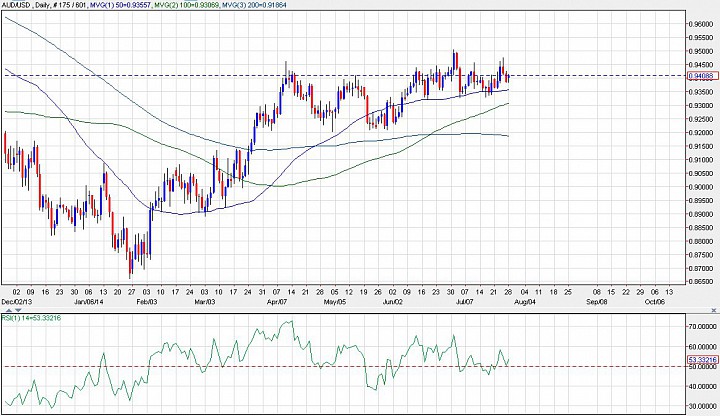Screen dimensions: 720x416
Task: Click the Apr/07 date label
Action: [277, 302]
